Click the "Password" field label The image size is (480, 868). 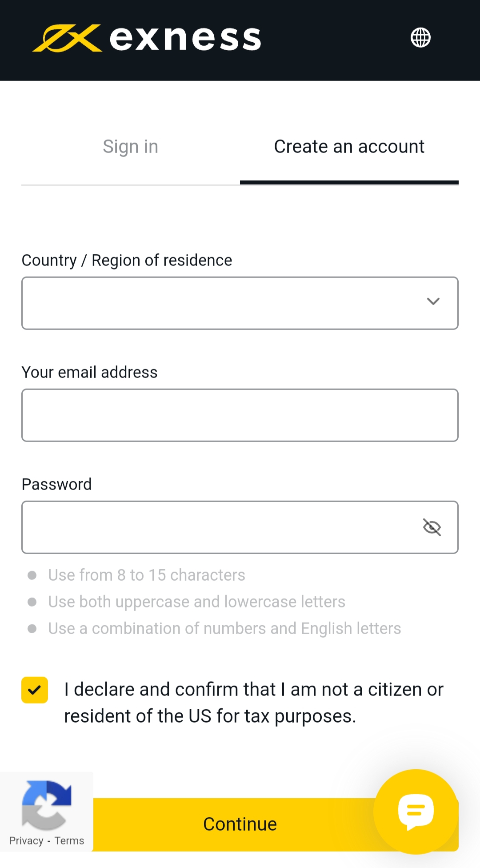(57, 484)
